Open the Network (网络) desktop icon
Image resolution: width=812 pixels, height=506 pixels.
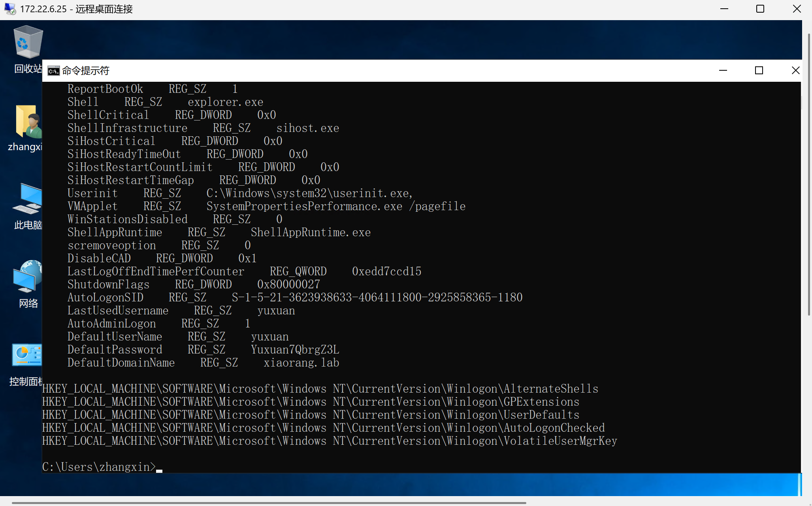[x=28, y=284]
